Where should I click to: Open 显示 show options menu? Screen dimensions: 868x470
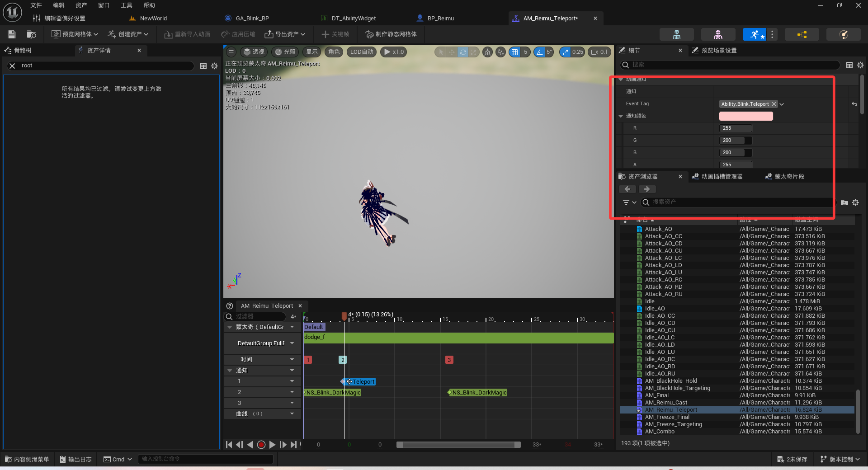click(312, 52)
